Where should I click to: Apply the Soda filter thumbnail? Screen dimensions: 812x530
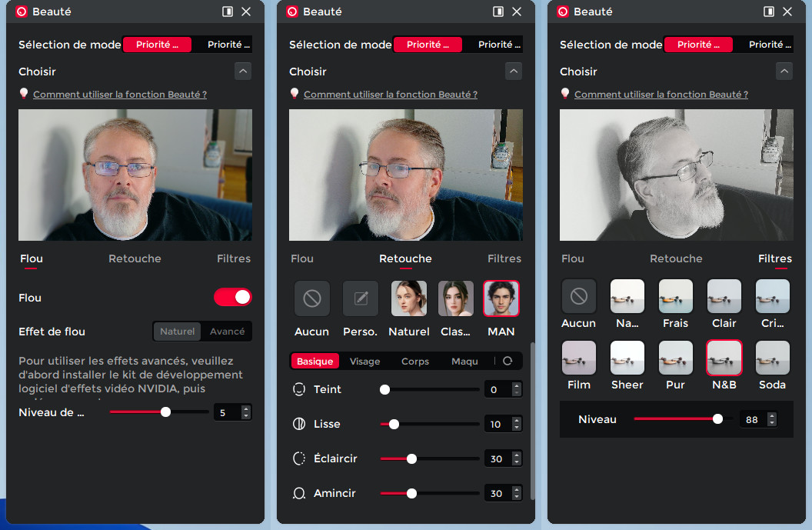tap(772, 358)
